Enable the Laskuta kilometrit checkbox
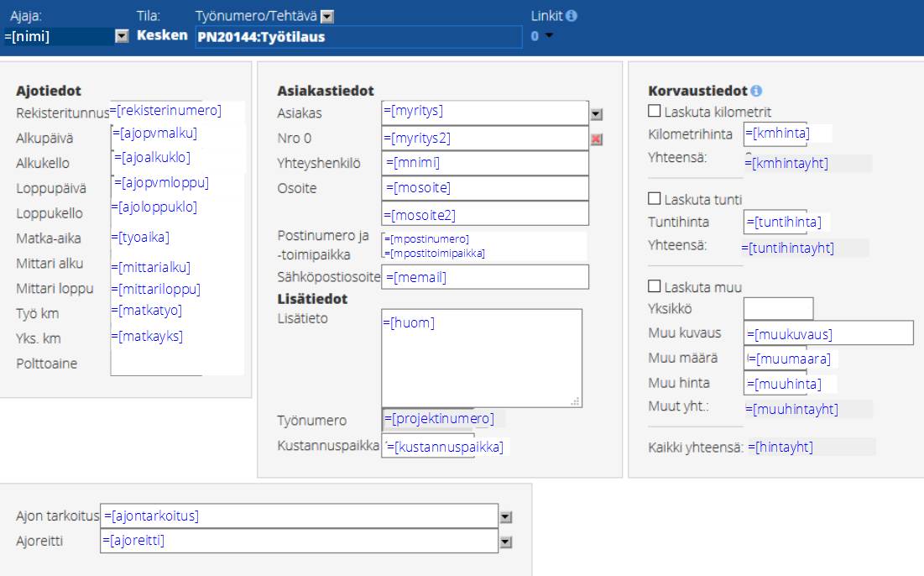 [655, 112]
